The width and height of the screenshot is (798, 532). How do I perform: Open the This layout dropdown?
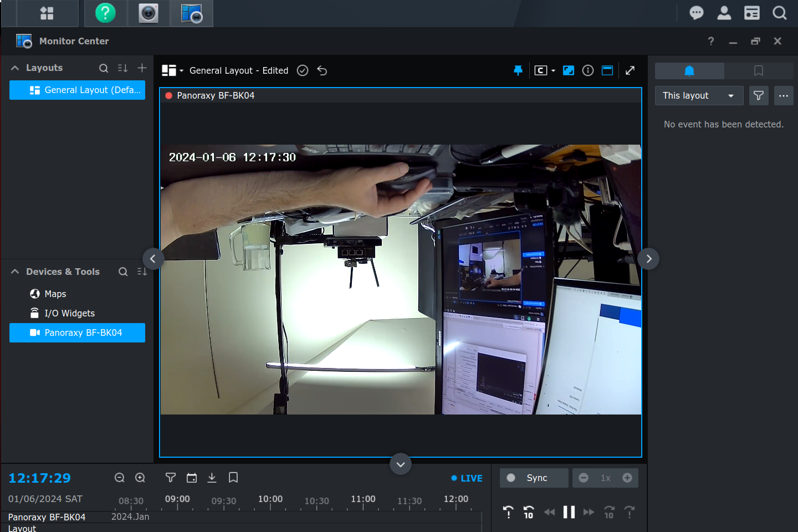coord(698,96)
